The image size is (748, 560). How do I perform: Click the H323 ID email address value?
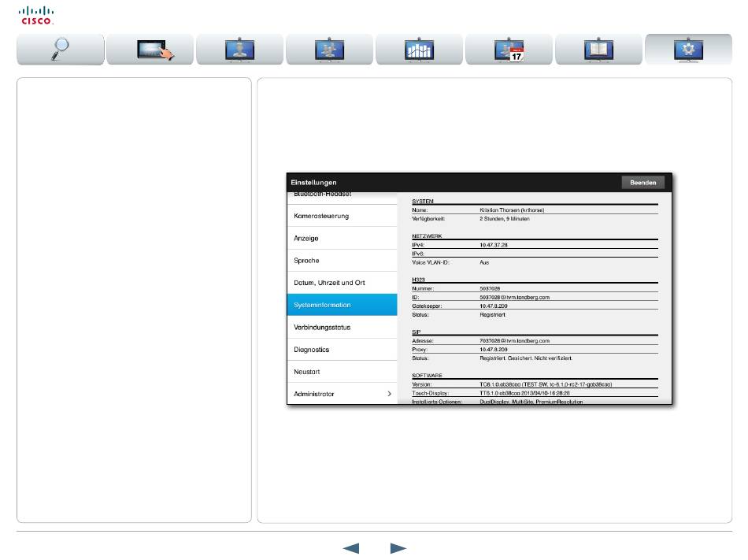(x=514, y=297)
